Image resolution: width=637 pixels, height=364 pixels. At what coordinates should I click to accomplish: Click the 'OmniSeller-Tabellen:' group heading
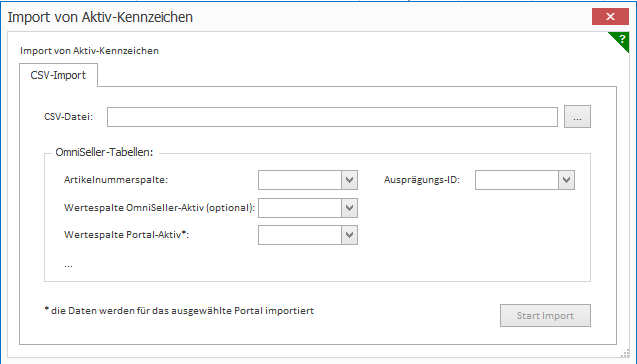(x=104, y=152)
